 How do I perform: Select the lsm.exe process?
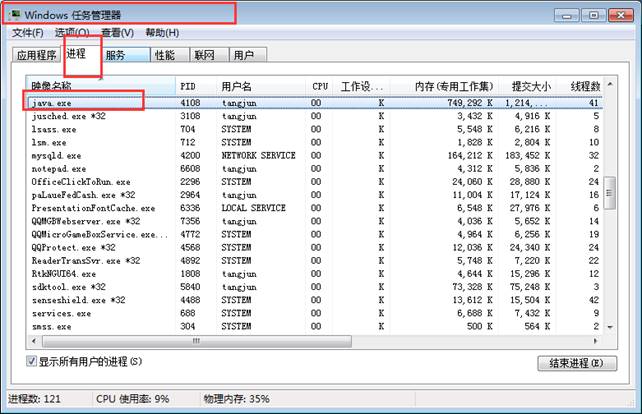tap(314, 143)
